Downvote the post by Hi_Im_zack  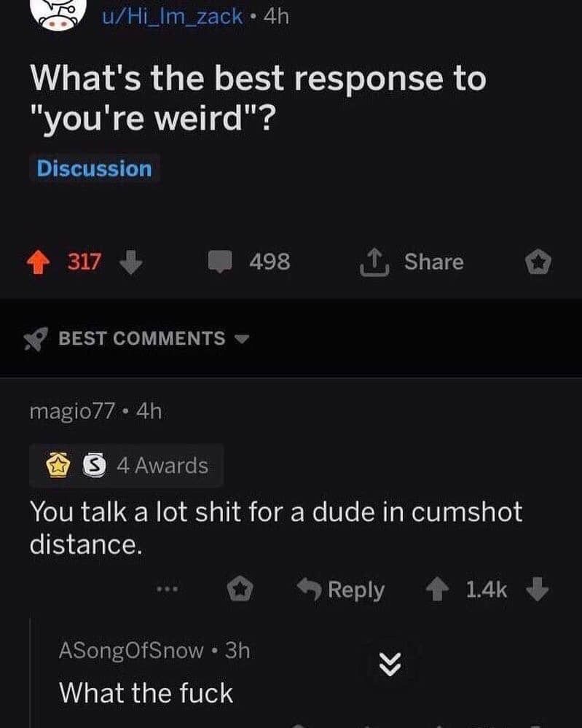[131, 262]
